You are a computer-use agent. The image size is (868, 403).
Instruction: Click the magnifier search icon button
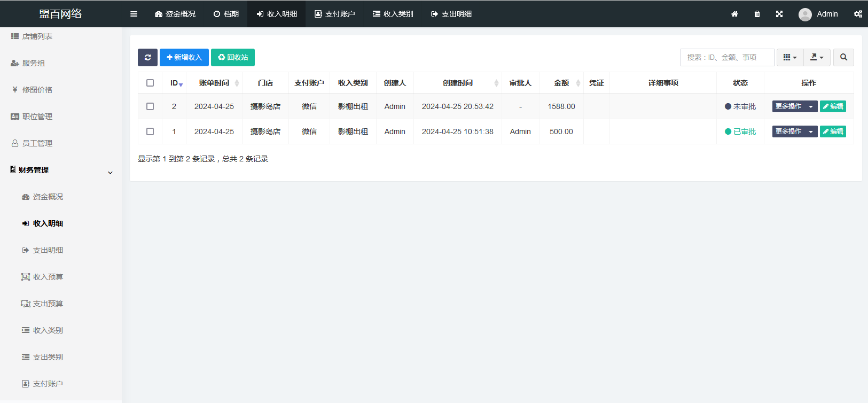point(843,57)
